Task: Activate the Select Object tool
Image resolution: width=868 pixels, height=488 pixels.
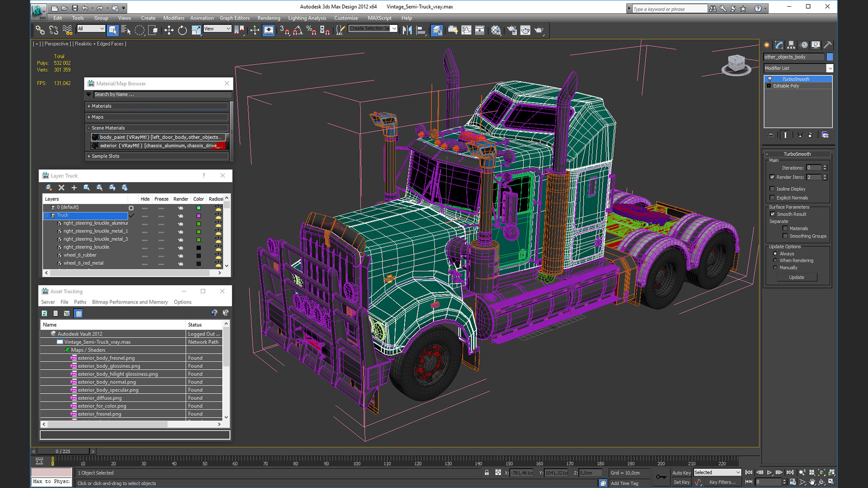Action: 113,30
